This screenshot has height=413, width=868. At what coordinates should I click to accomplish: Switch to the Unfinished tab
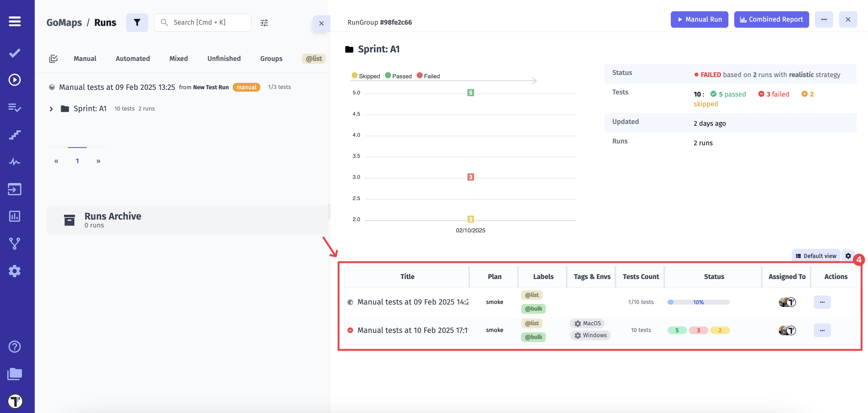point(224,58)
